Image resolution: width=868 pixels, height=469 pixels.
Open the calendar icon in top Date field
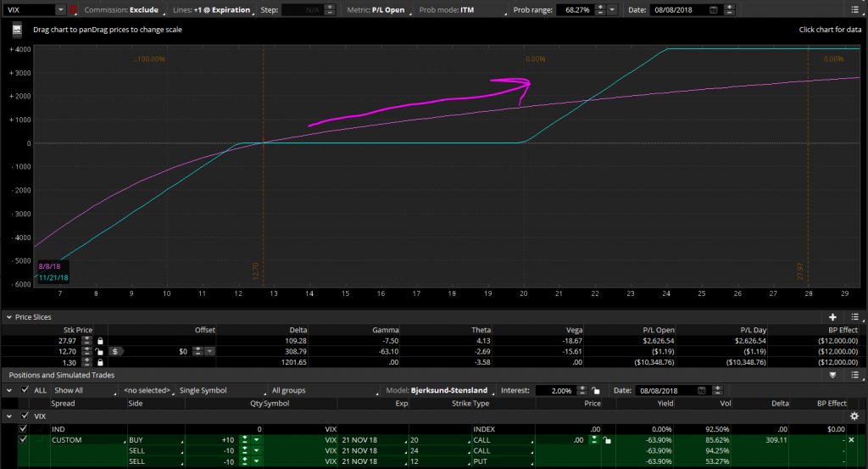pyautogui.click(x=713, y=10)
